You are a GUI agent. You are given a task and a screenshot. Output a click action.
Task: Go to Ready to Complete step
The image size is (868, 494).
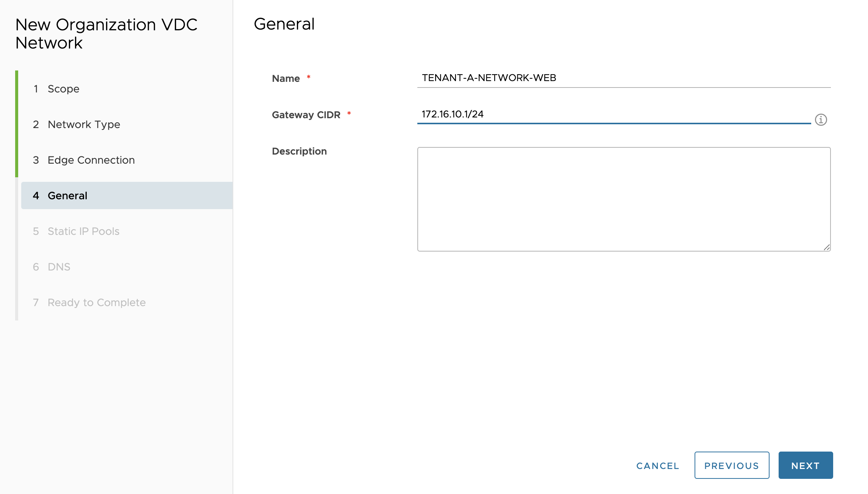(96, 302)
